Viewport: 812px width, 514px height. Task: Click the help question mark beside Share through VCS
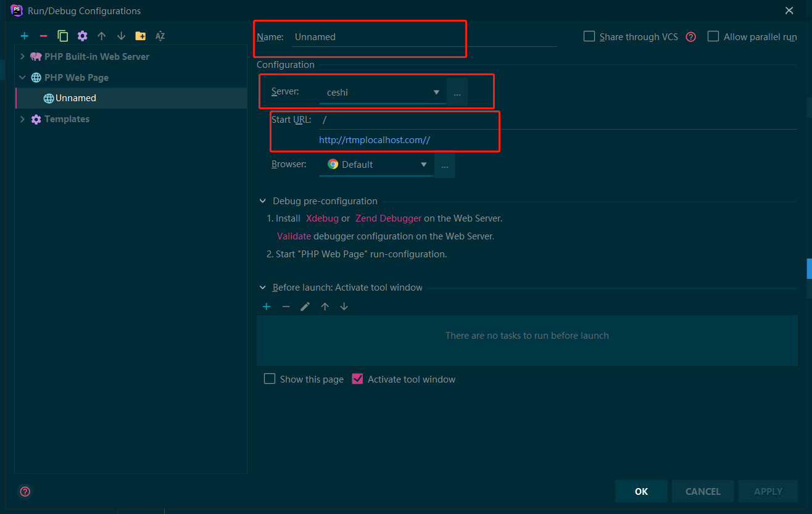click(691, 37)
